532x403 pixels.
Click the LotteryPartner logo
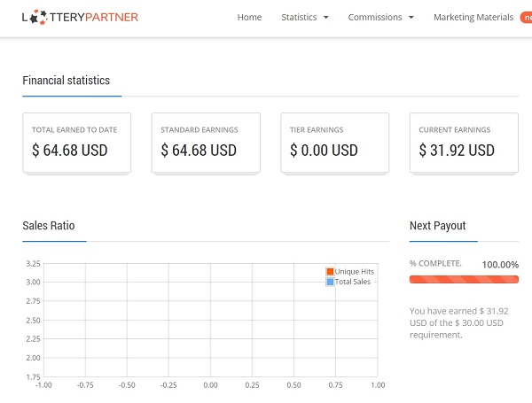click(x=80, y=17)
